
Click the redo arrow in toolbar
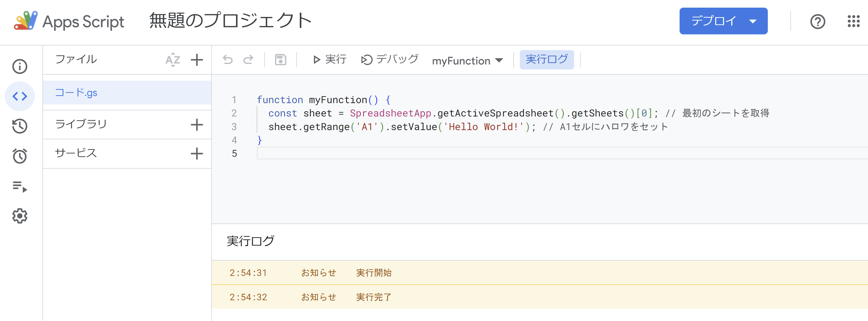[248, 60]
